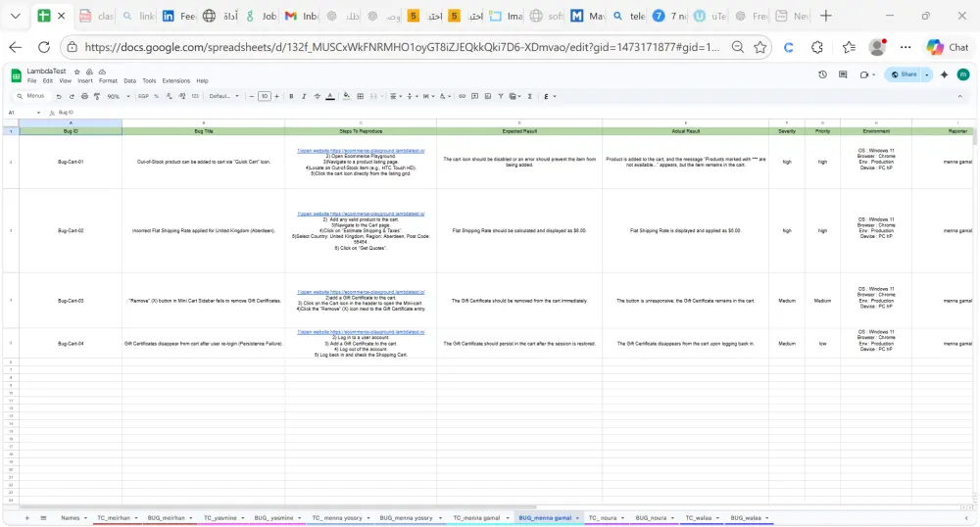Print the spreadsheet via printer icon

pyautogui.click(x=84, y=97)
